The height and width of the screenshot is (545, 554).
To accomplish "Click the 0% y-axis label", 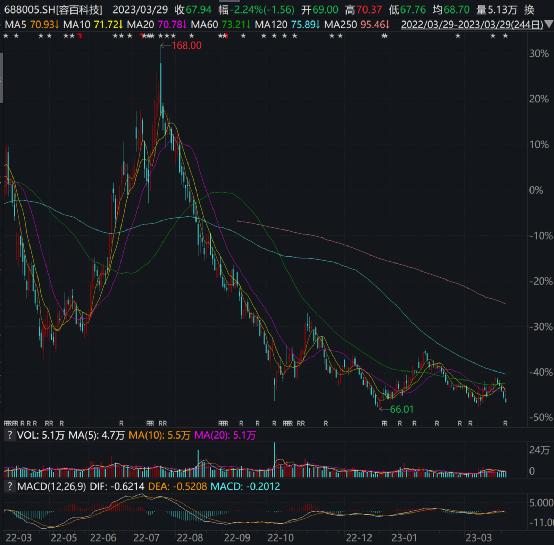I will coord(536,190).
